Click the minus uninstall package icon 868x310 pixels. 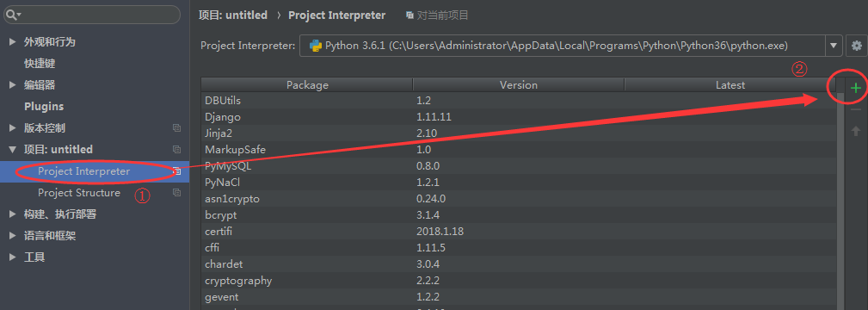tap(856, 110)
